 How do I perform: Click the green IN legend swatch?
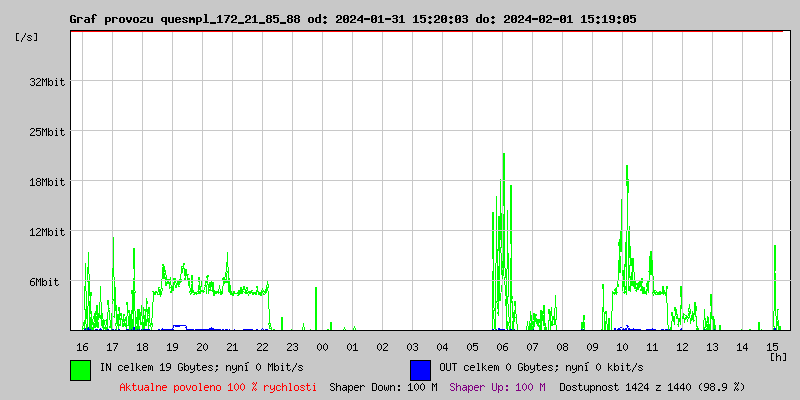(80, 369)
